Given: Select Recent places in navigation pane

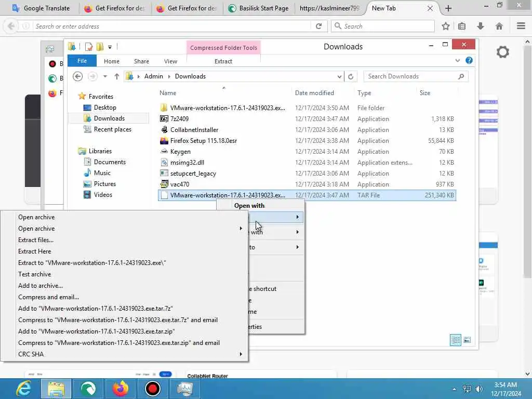Looking at the screenshot, I should click(x=112, y=129).
